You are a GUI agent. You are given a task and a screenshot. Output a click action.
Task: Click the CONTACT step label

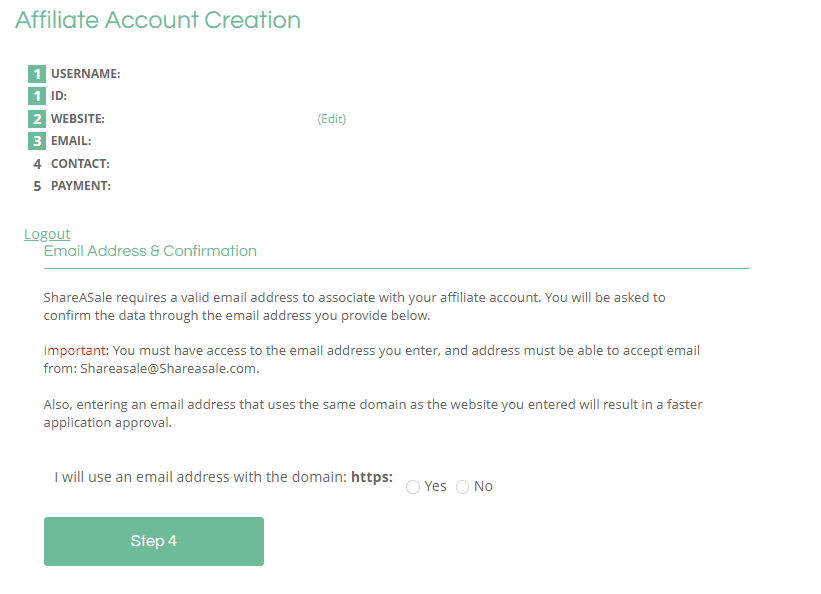pos(81,163)
